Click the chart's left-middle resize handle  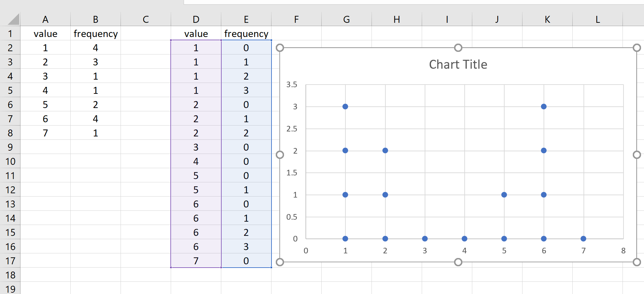pos(280,155)
